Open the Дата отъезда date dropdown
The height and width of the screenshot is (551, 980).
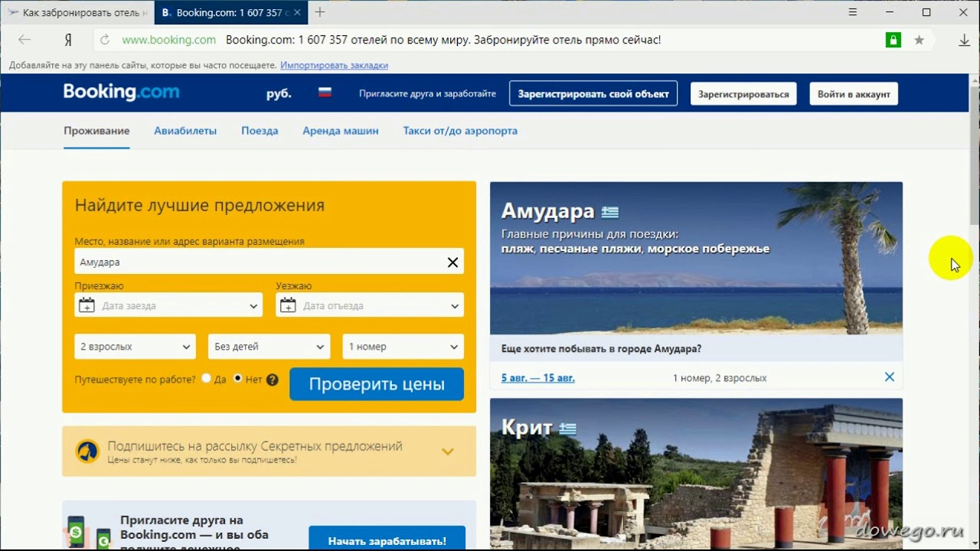pyautogui.click(x=370, y=305)
